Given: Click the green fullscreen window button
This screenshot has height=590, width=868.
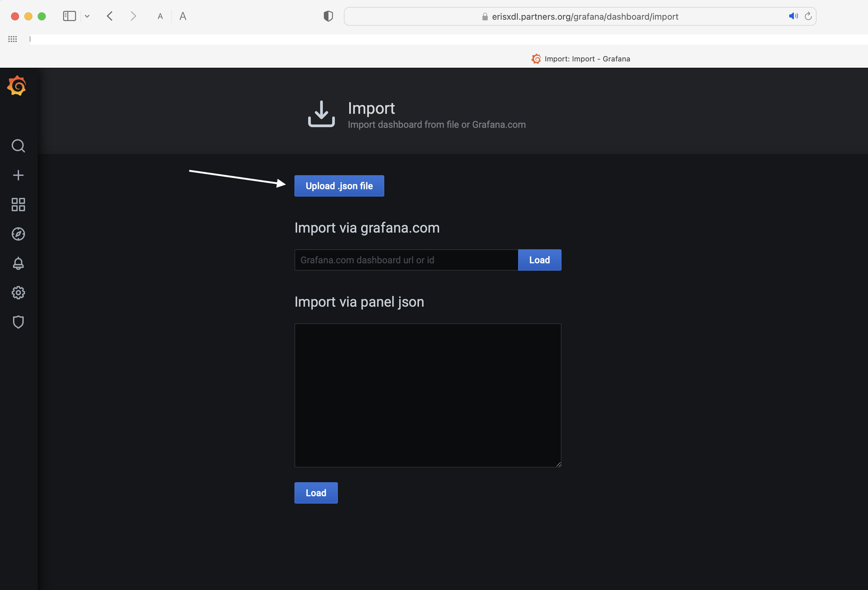Looking at the screenshot, I should coord(42,16).
